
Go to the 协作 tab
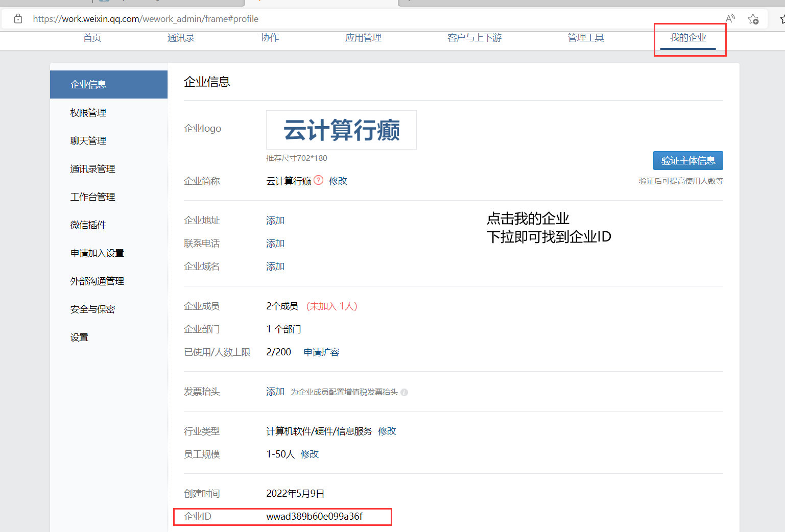[x=270, y=38]
